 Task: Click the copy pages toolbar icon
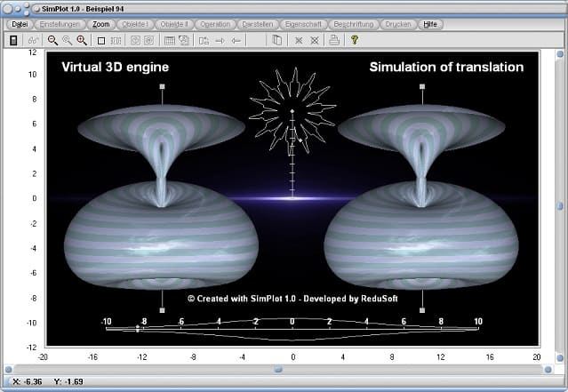tap(276, 40)
